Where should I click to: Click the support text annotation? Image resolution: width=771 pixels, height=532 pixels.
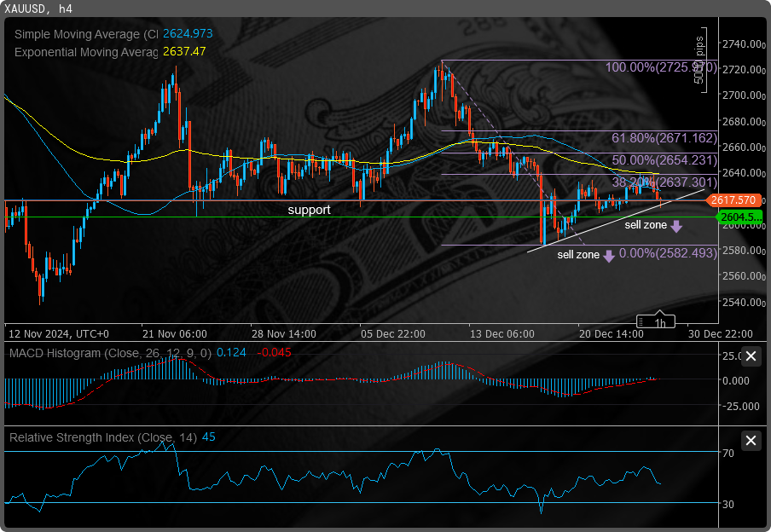tap(310, 210)
